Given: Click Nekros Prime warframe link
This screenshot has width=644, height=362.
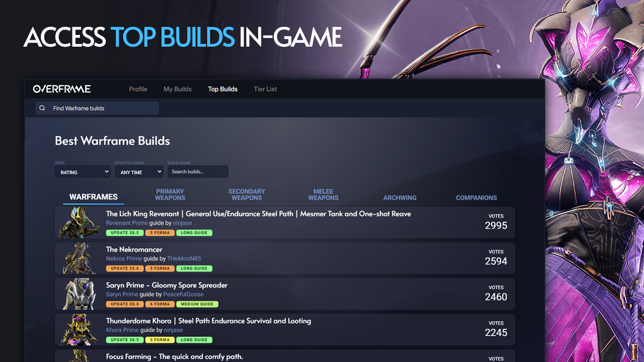Looking at the screenshot, I should [x=124, y=258].
